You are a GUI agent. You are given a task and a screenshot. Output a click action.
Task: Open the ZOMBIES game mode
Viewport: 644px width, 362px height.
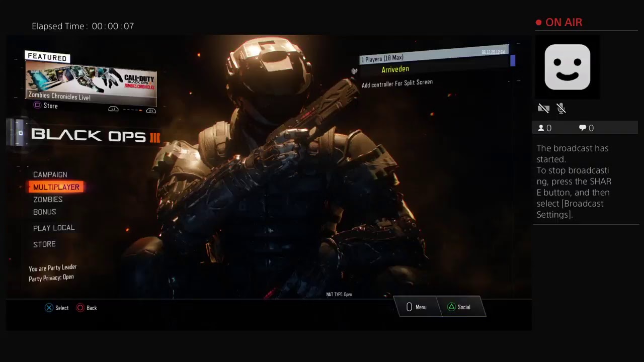coord(48,200)
